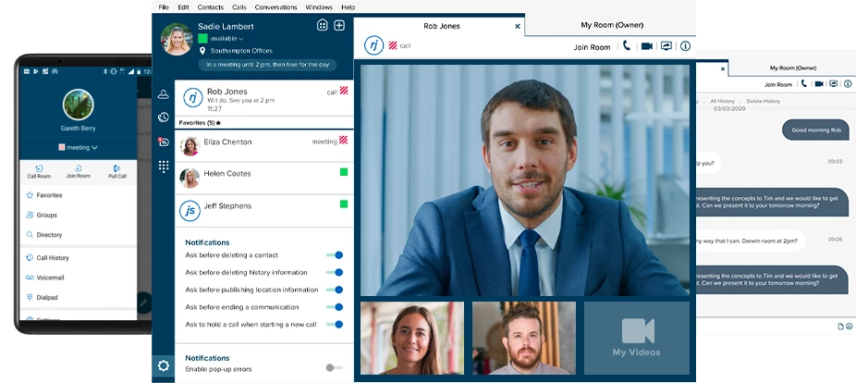Open the Conversations menu

click(276, 7)
